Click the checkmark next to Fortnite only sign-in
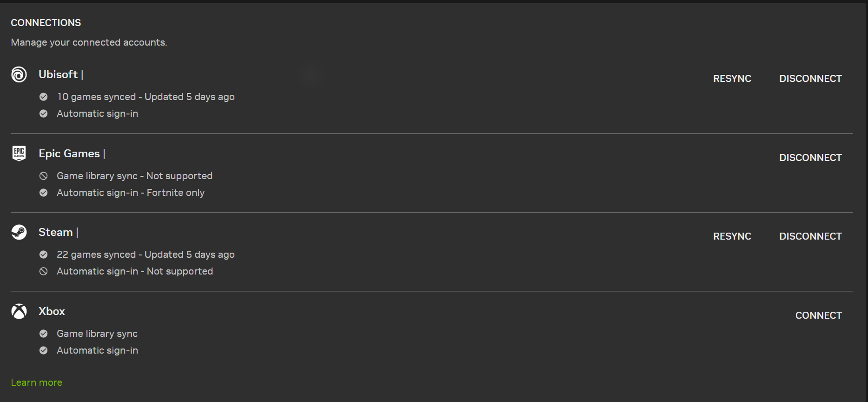 (x=44, y=193)
